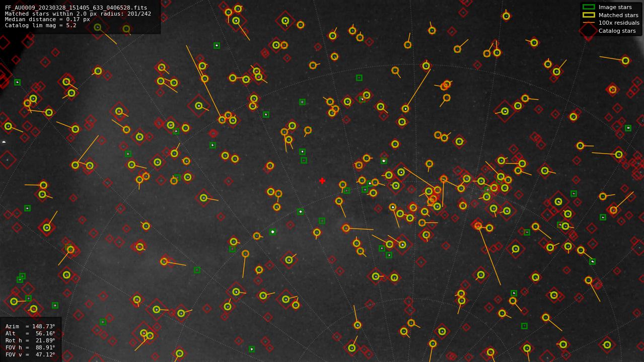This screenshot has height=362, width=644.
Task: Click the red cross at image center
Action: click(322, 181)
